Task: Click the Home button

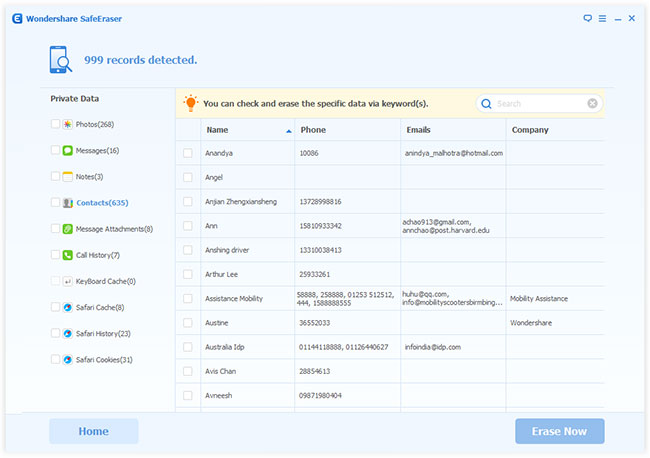Action: [x=94, y=431]
